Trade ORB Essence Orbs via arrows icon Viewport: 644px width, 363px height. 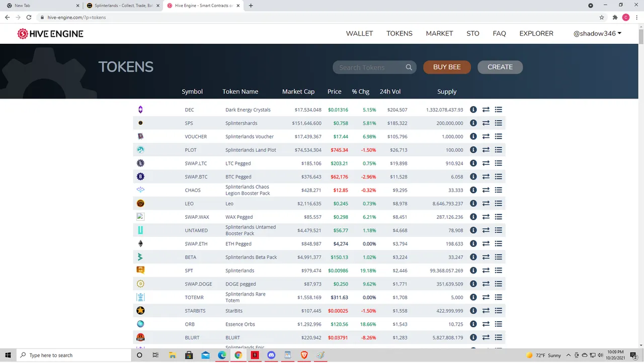pyautogui.click(x=486, y=324)
